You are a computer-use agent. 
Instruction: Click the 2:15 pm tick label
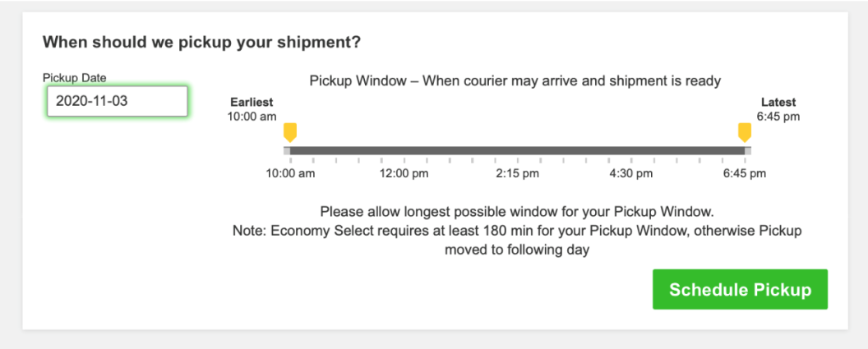tap(517, 173)
